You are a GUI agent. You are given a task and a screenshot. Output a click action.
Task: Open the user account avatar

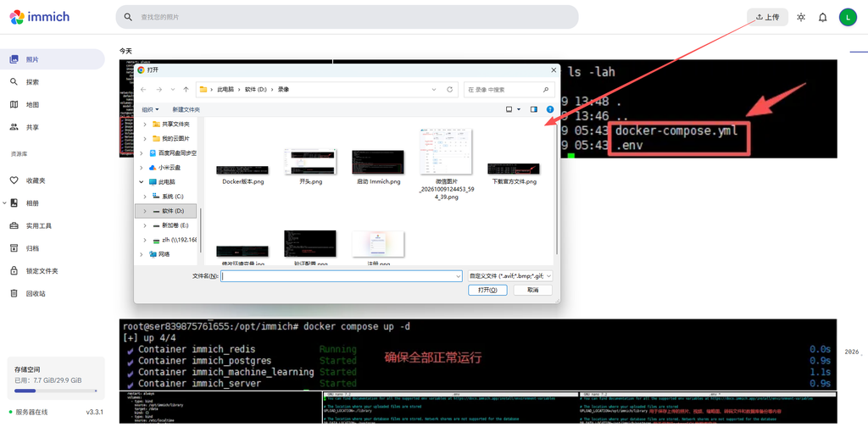pyautogui.click(x=848, y=17)
